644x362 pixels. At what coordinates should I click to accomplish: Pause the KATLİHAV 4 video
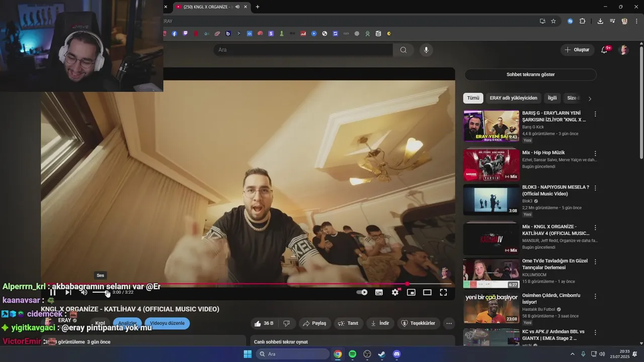(52, 292)
